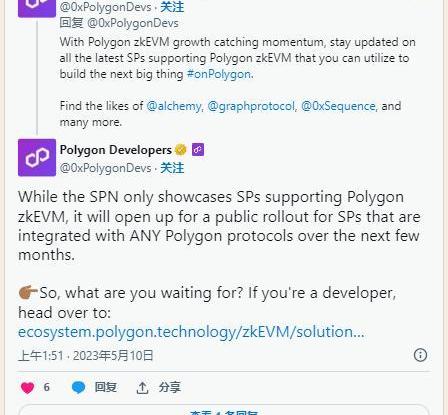
Task: Open the #onPolygon hashtag
Action: coord(220,74)
